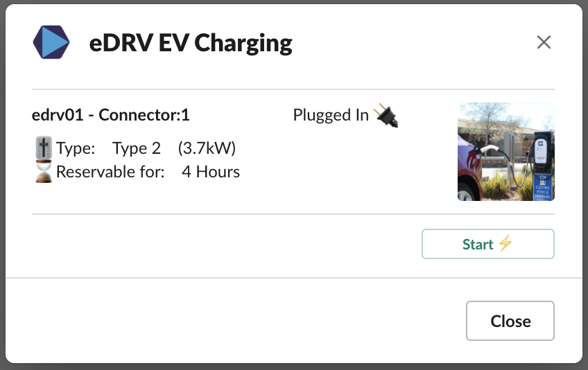
Task: Click the lightning bolt icon on Start
Action: [x=505, y=244]
